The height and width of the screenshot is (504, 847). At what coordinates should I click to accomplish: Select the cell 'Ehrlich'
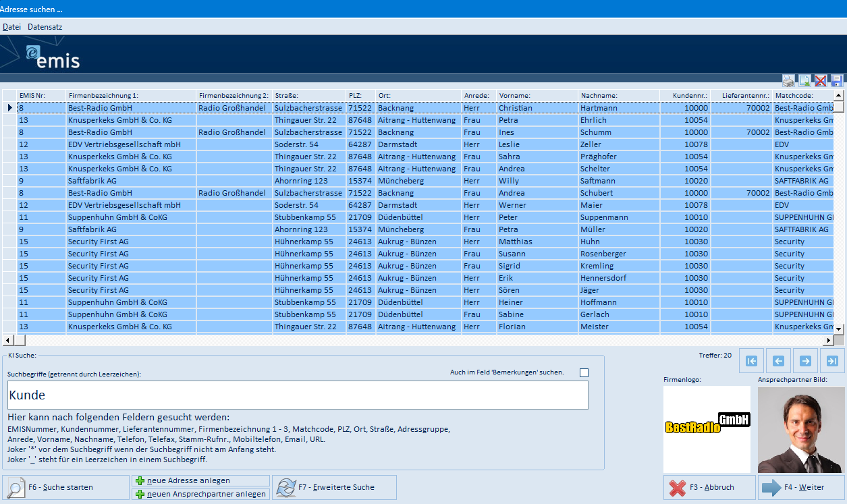pos(619,120)
